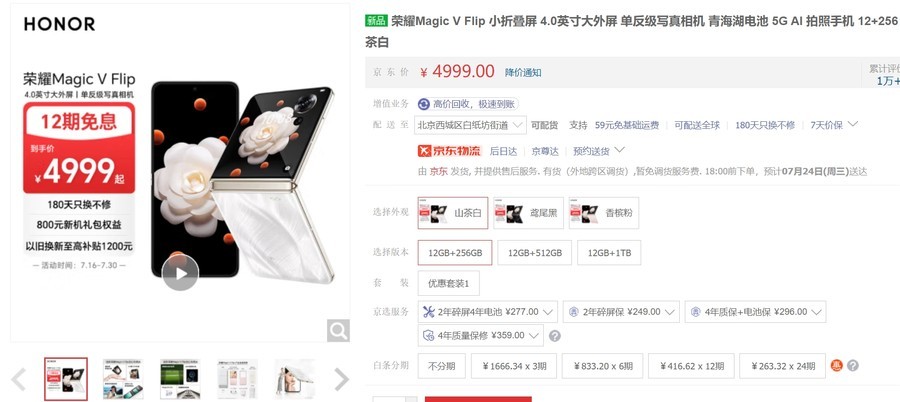Choose the 12GB+512GB version
Screen dimensions: 900x402
click(534, 253)
